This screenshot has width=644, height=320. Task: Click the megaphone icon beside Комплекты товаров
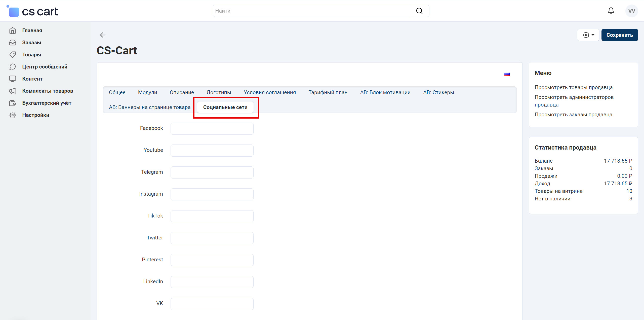pyautogui.click(x=13, y=91)
